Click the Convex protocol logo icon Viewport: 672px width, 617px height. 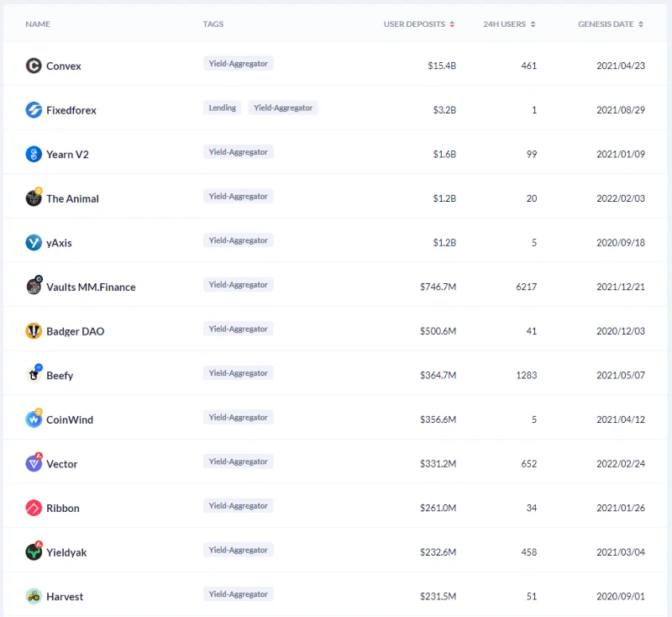[34, 66]
